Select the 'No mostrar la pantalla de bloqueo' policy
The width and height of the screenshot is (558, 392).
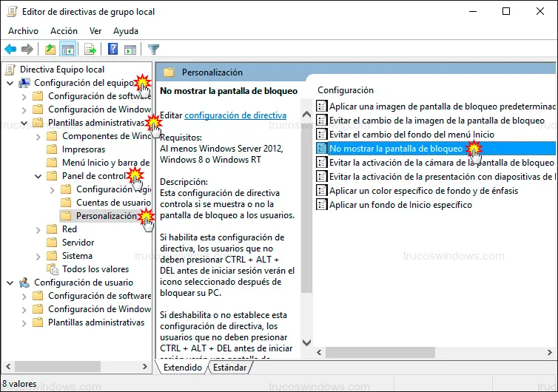tap(396, 149)
